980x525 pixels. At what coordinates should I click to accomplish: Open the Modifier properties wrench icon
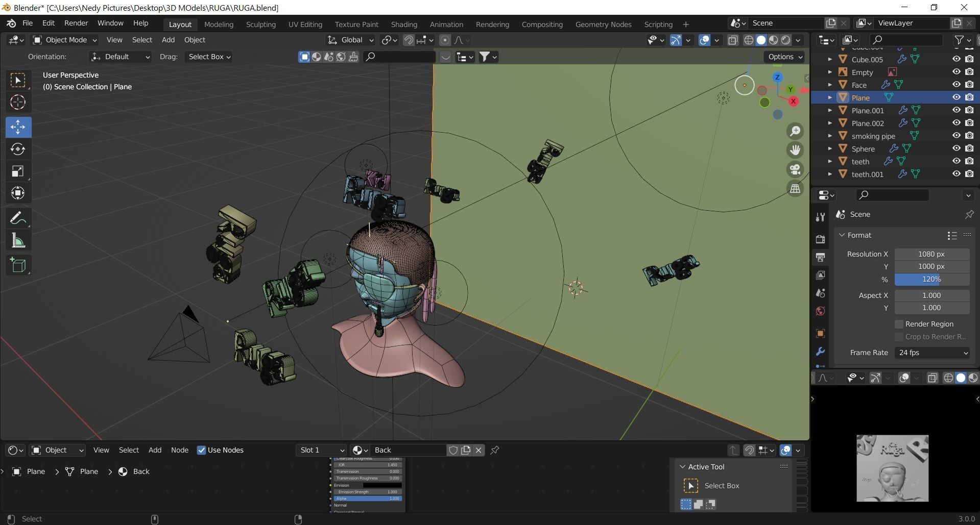click(x=820, y=352)
